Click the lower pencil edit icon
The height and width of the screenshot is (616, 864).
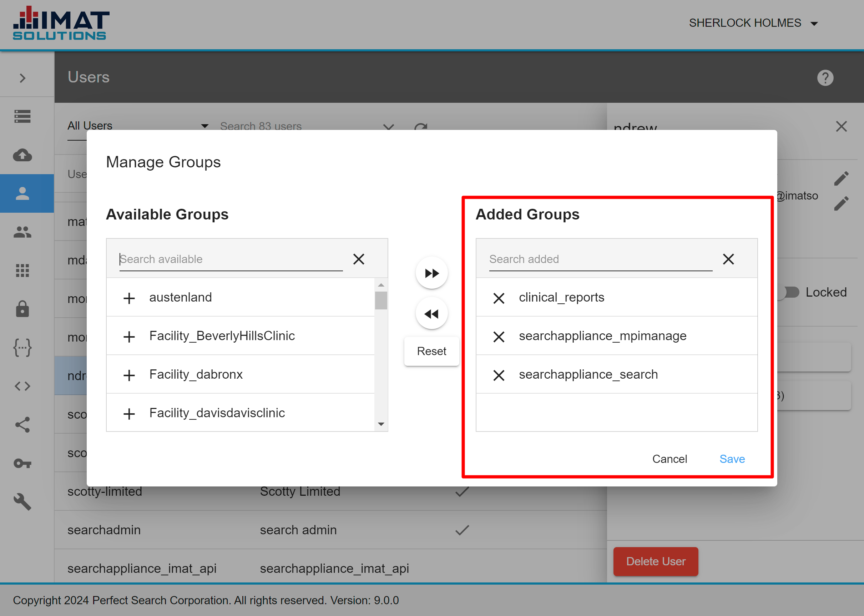841,203
